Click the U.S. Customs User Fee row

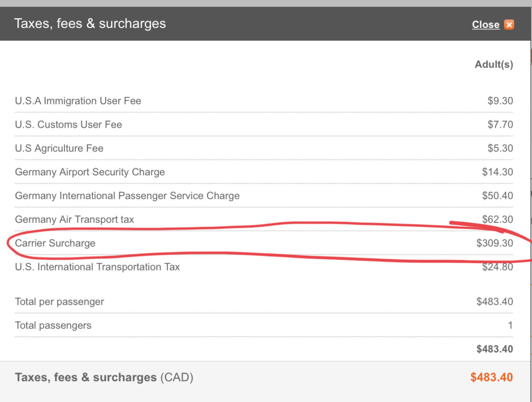tap(68, 125)
